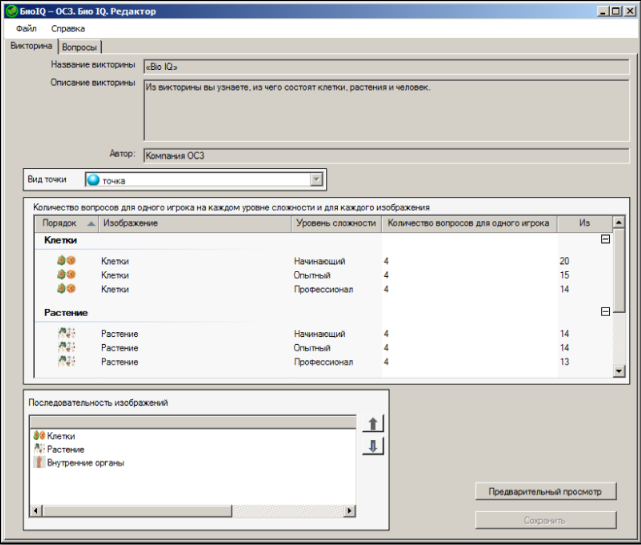The width and height of the screenshot is (641, 545).
Task: Open the Файл menu
Action: point(26,29)
